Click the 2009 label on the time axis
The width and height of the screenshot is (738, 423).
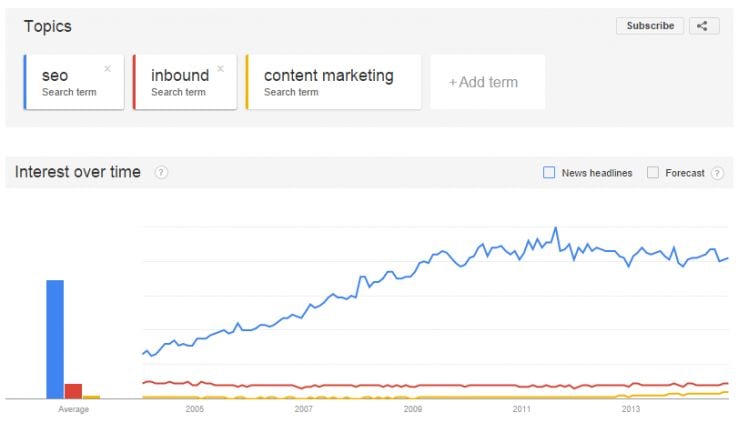(x=413, y=409)
